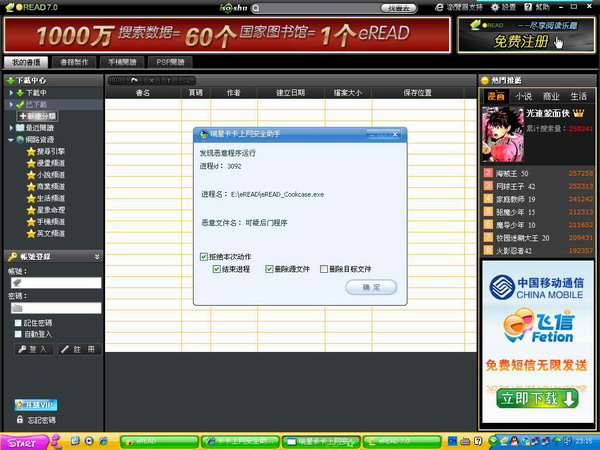Enable the 删除目标文件 checkbox
The width and height of the screenshot is (600, 450).
[x=324, y=269]
